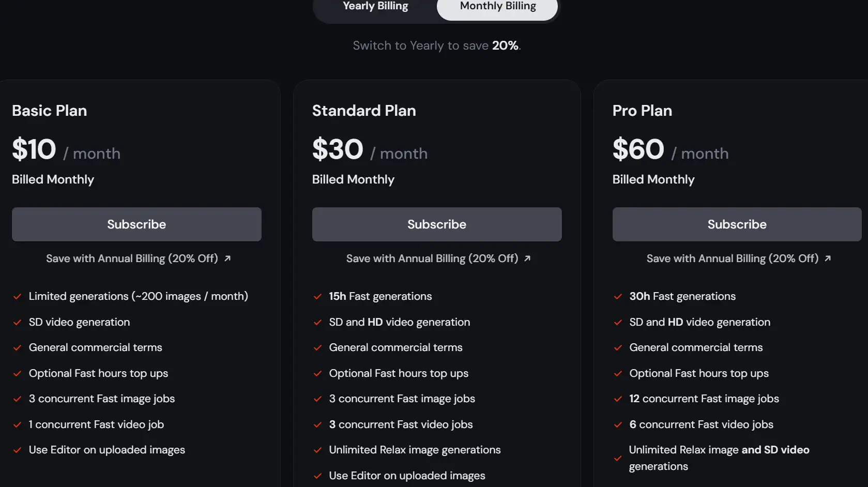Click checkmark beside 15h Fast generations

click(x=317, y=297)
